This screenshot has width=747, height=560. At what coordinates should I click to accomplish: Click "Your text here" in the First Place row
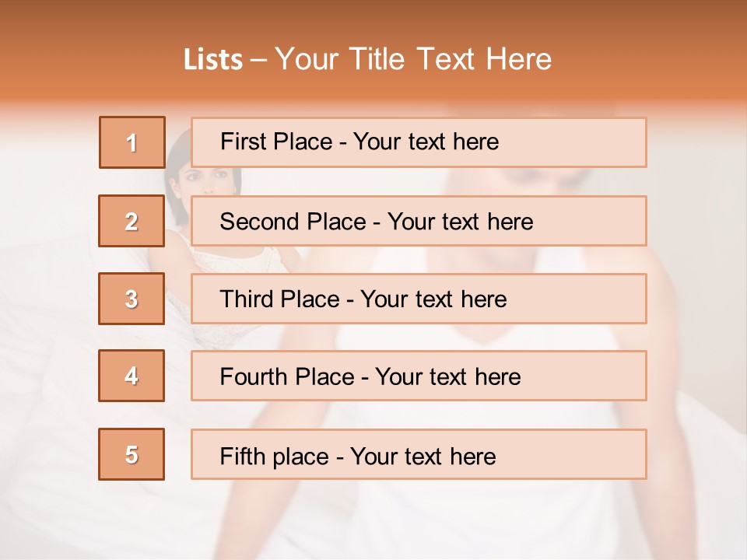tap(426, 142)
